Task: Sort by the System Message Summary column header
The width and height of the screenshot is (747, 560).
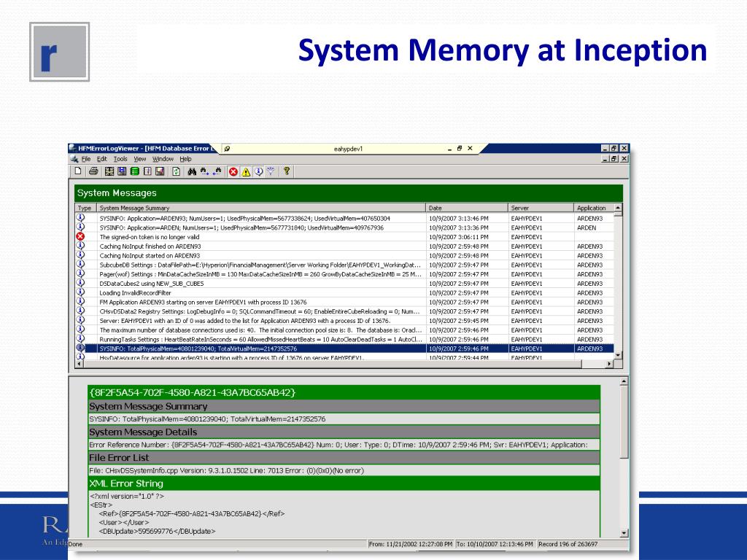Action: (x=261, y=208)
